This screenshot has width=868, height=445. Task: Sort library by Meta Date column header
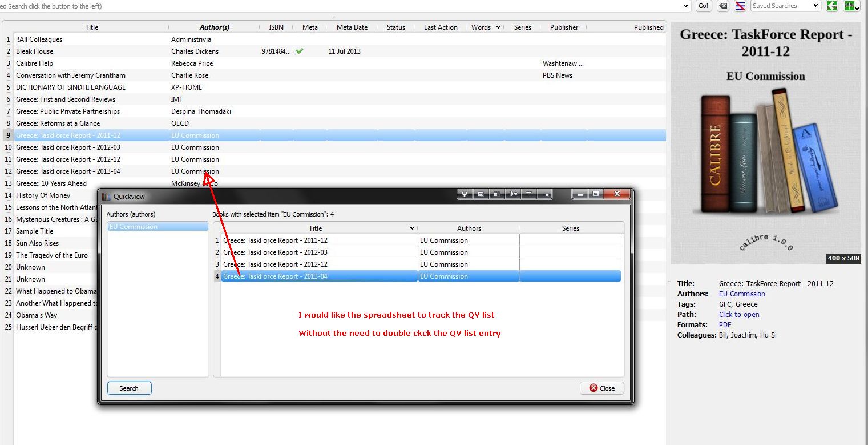(352, 27)
